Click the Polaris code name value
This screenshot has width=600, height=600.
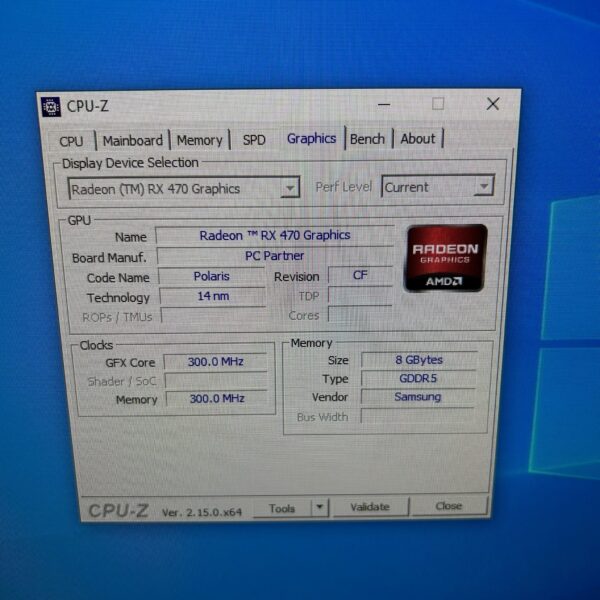pos(212,276)
